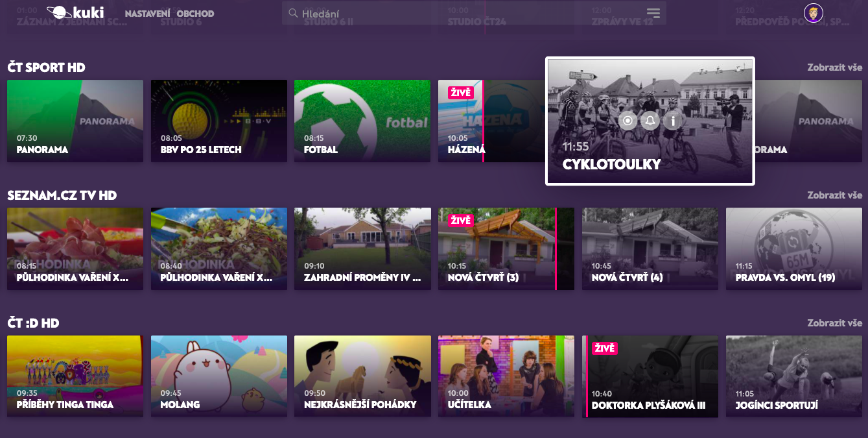
Task: Play Zahradní proměny IV
Action: pos(362,249)
